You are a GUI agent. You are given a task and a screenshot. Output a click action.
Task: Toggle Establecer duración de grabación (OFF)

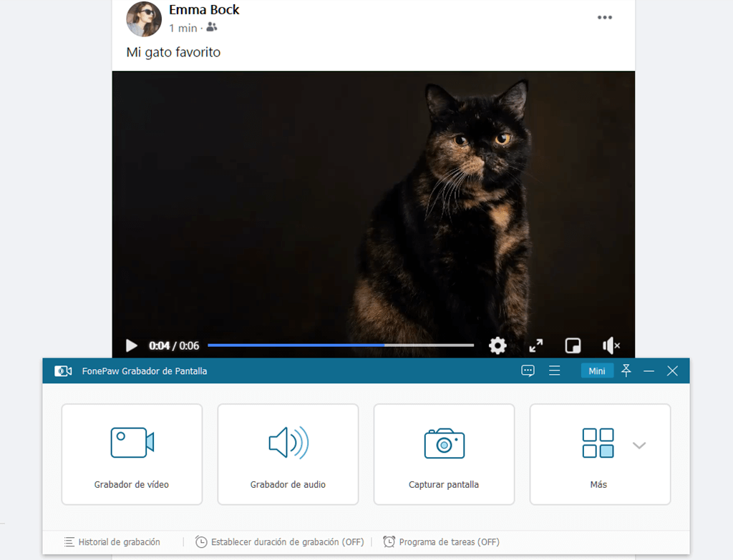click(280, 542)
